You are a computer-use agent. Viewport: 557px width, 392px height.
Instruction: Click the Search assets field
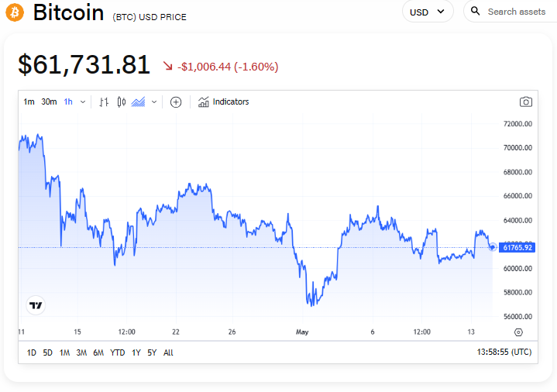(x=517, y=12)
